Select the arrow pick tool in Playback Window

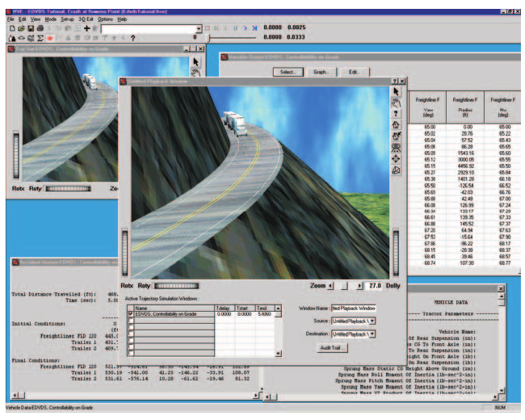coord(396,91)
